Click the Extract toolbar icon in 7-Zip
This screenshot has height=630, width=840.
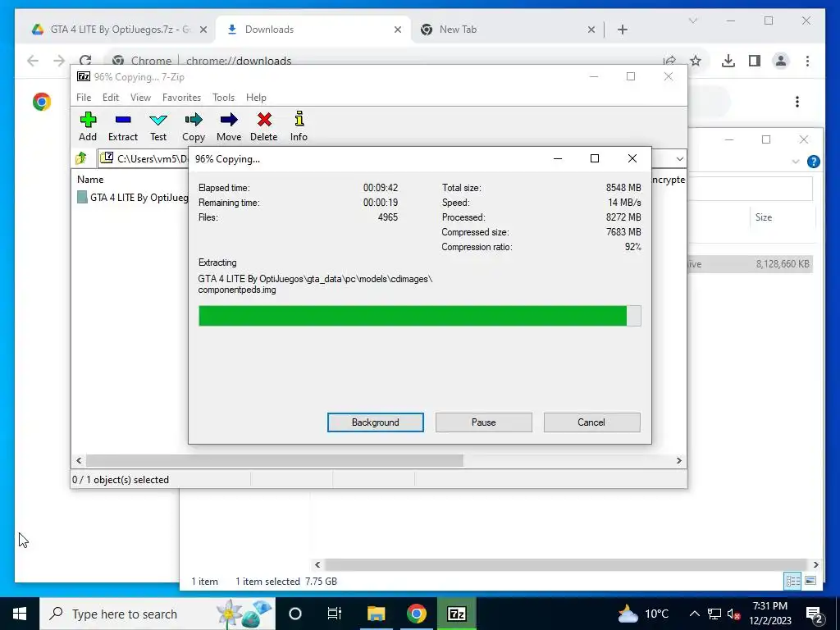tap(123, 126)
